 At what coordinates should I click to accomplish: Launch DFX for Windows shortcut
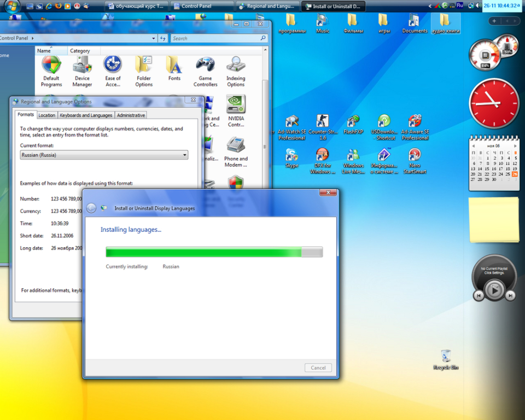pyautogui.click(x=323, y=161)
